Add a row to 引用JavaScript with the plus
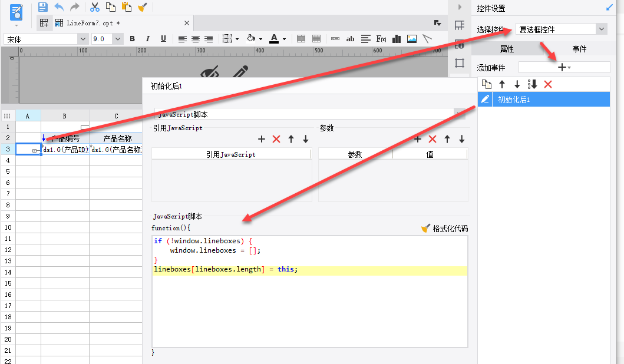624x364 pixels. (x=262, y=139)
